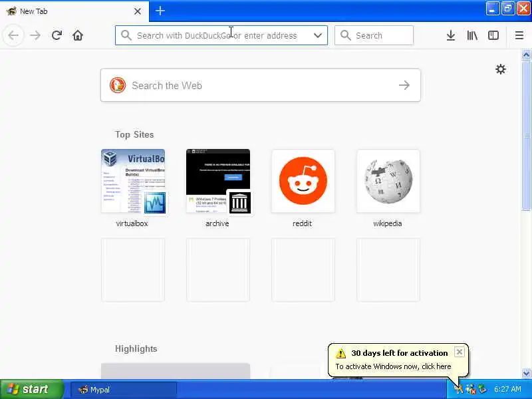Open the archive top site tile
The width and height of the screenshot is (532, 399).
(218, 181)
